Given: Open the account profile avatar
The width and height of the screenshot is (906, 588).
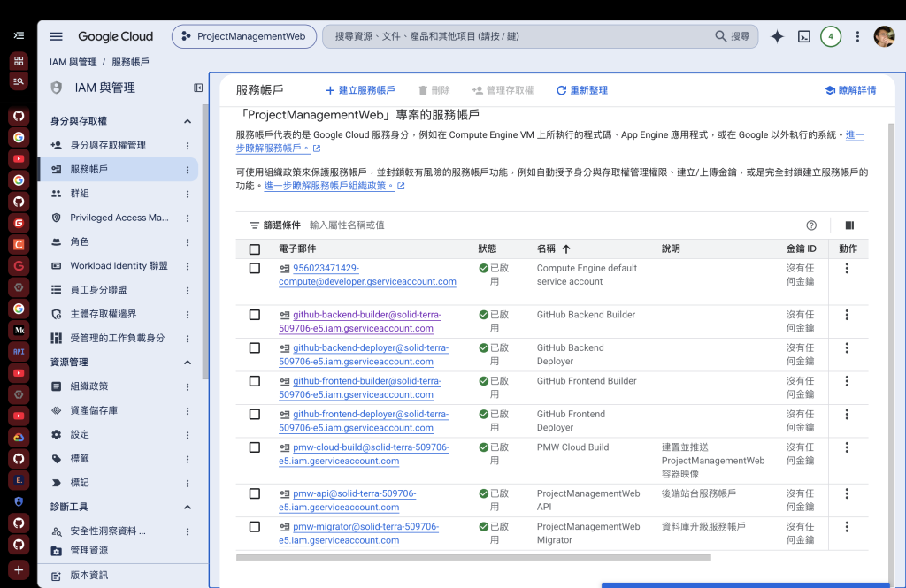Looking at the screenshot, I should [884, 36].
